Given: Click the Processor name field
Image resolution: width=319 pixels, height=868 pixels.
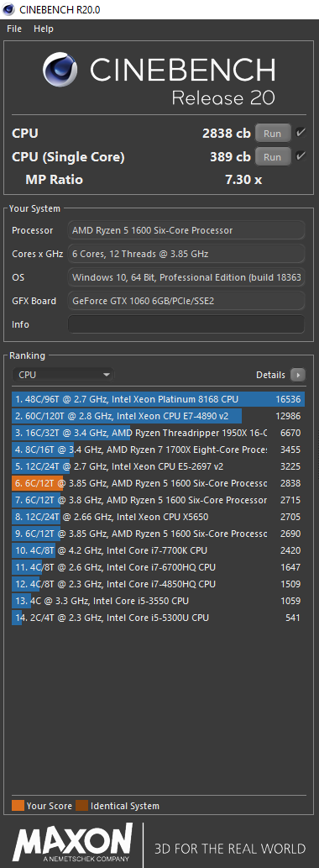Looking at the screenshot, I should point(186,230).
